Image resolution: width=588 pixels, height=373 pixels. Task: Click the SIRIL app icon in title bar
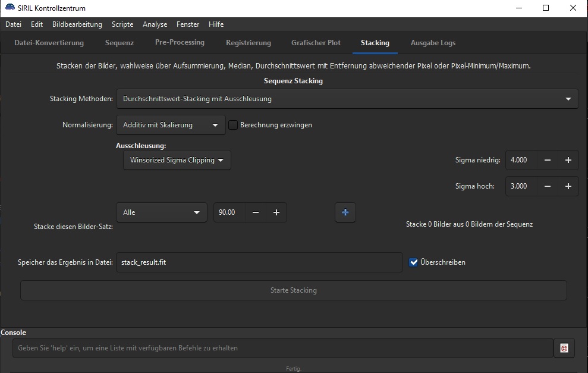tap(10, 8)
